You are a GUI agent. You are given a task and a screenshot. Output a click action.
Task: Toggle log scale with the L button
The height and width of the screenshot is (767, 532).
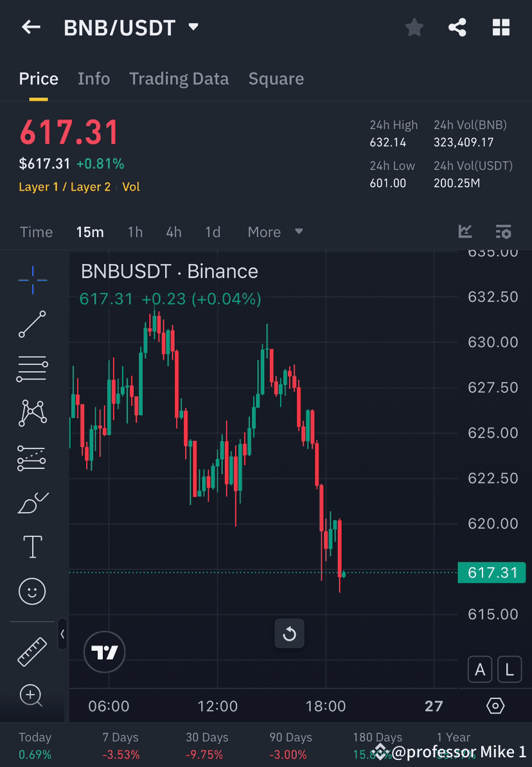coord(509,669)
